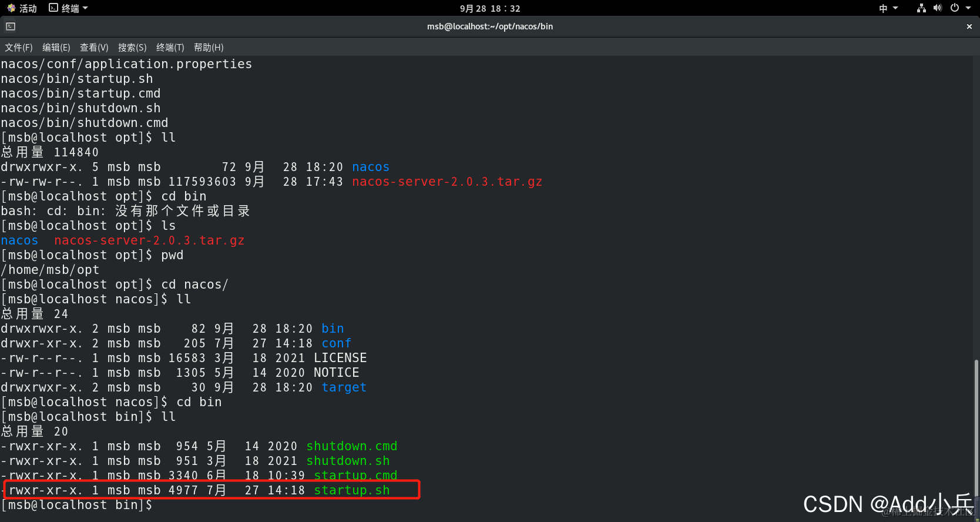Click the 'LICENSE' file name
This screenshot has height=522, width=980.
coord(340,358)
